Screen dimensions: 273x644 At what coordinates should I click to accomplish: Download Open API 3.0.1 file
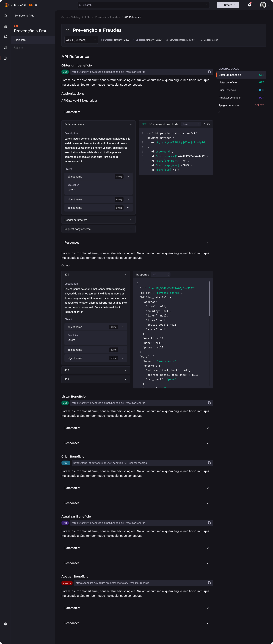coord(181,40)
